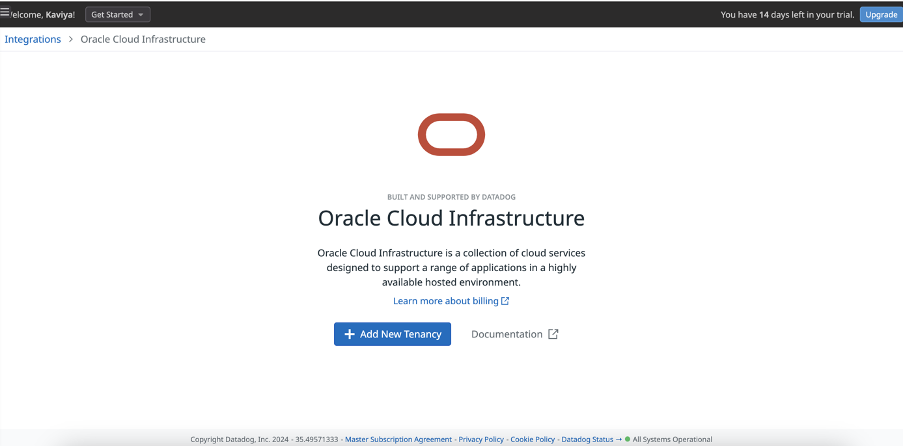Open the Documentation link
The height and width of the screenshot is (446, 904).
pos(507,334)
